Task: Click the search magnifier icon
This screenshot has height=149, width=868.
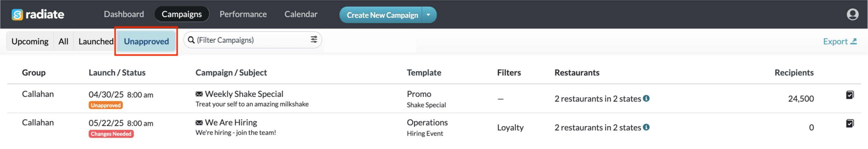Action: click(x=191, y=40)
